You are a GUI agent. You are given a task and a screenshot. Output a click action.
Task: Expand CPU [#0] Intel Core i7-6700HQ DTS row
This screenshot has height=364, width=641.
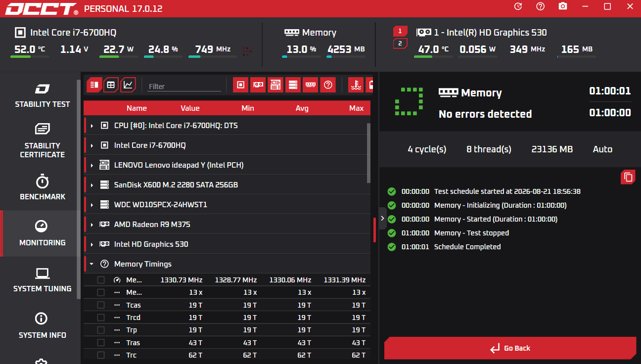click(x=92, y=126)
